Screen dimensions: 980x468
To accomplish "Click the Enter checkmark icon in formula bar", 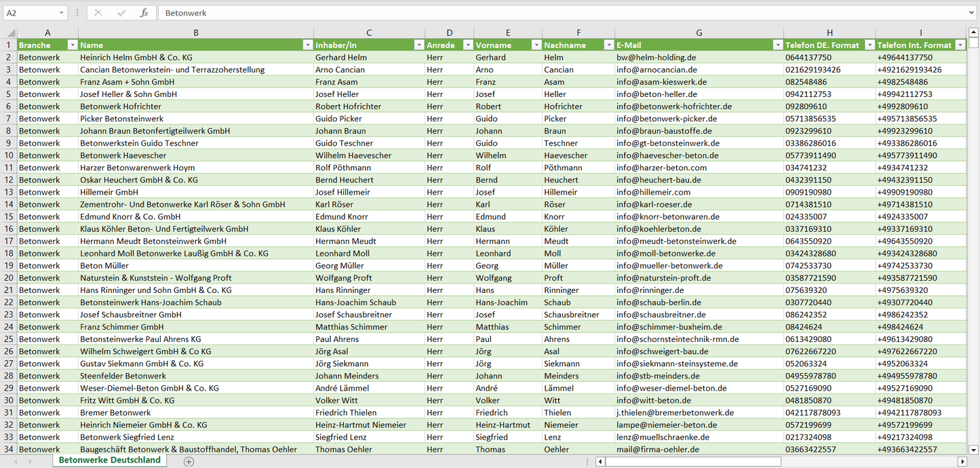I will (x=121, y=13).
